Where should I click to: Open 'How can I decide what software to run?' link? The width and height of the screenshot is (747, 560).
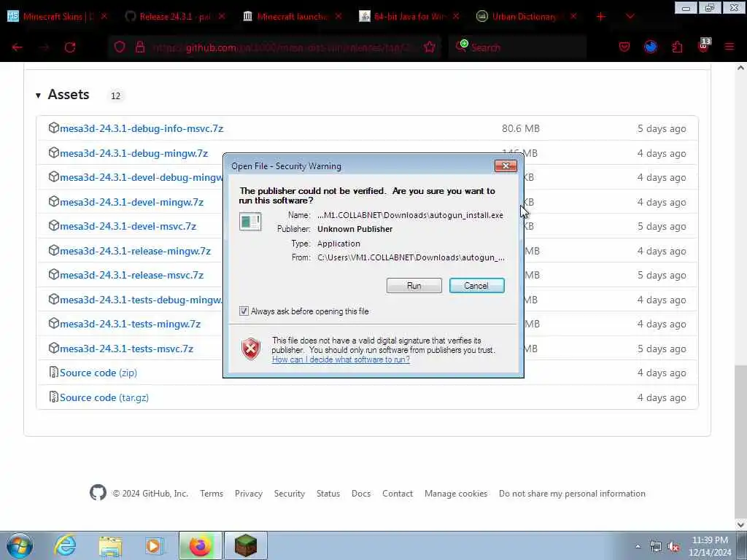click(341, 359)
